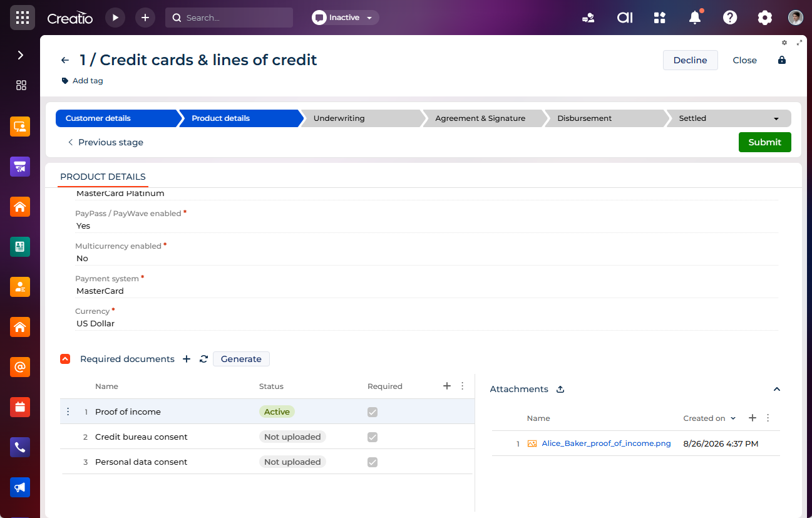
Task: Toggle Required checkbox for Proof of income
Action: (373, 412)
